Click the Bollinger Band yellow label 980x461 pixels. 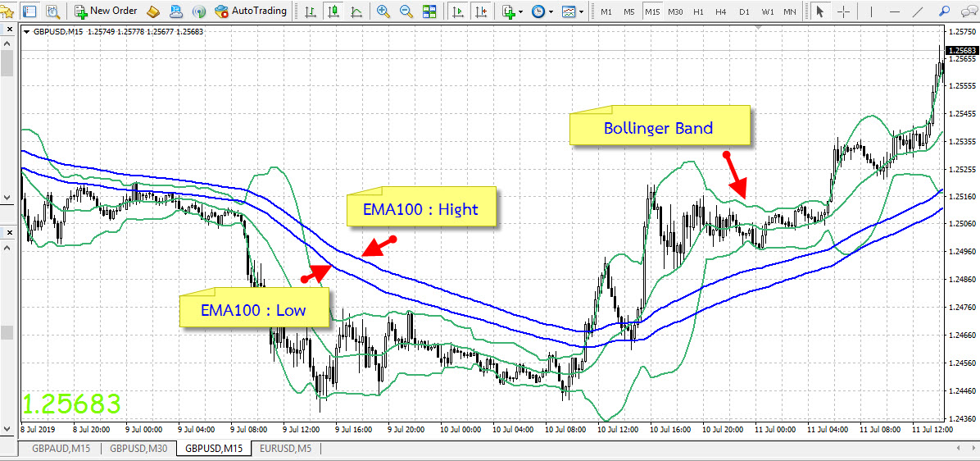659,129
